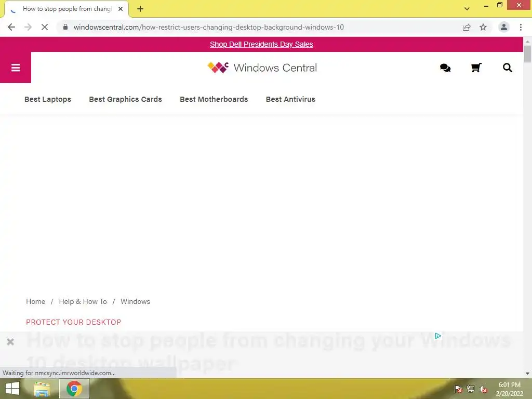Viewport: 532px width, 399px height.
Task: Close the 'How to stop people' tab
Action: point(121,9)
